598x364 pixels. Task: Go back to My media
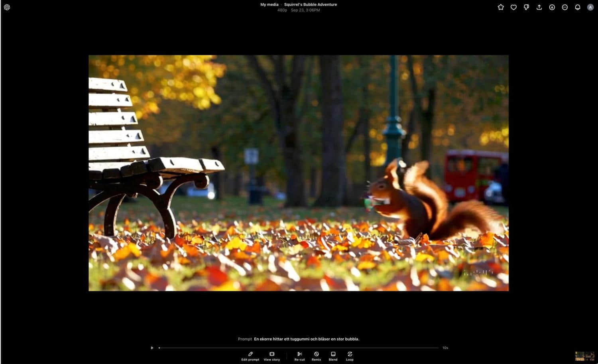point(269,4)
